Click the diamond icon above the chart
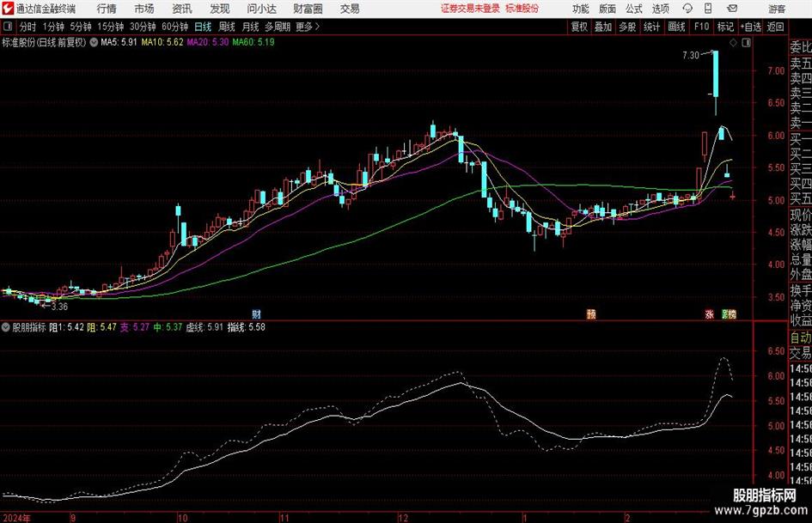The width and height of the screenshot is (812, 523). (733, 43)
